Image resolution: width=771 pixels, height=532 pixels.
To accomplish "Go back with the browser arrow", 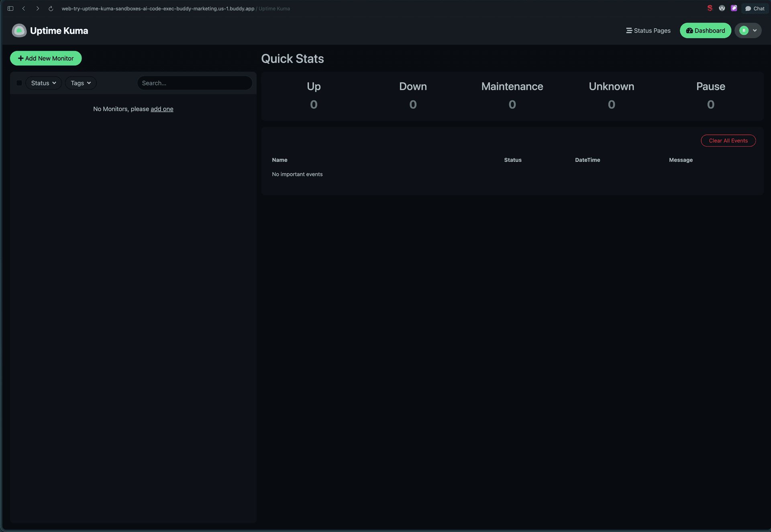I will pos(24,8).
